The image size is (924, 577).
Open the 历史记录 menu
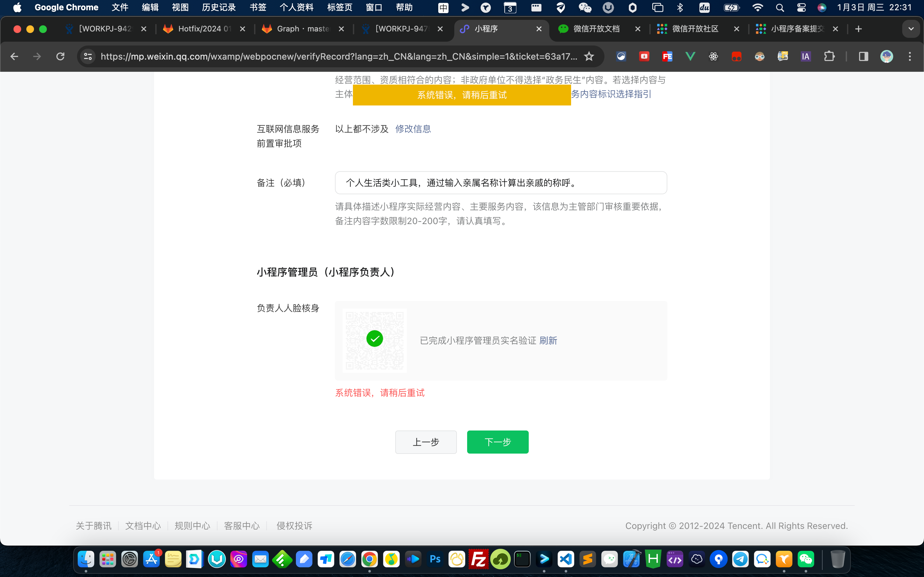[218, 8]
